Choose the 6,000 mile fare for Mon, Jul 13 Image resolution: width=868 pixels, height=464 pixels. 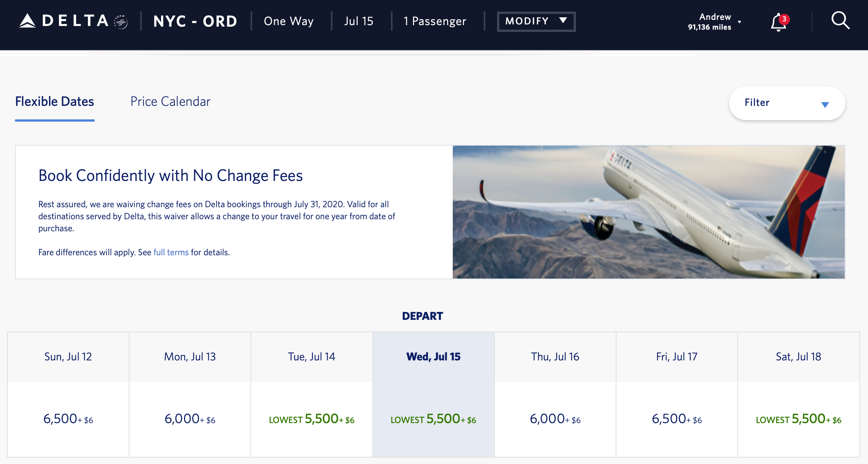[x=190, y=419]
